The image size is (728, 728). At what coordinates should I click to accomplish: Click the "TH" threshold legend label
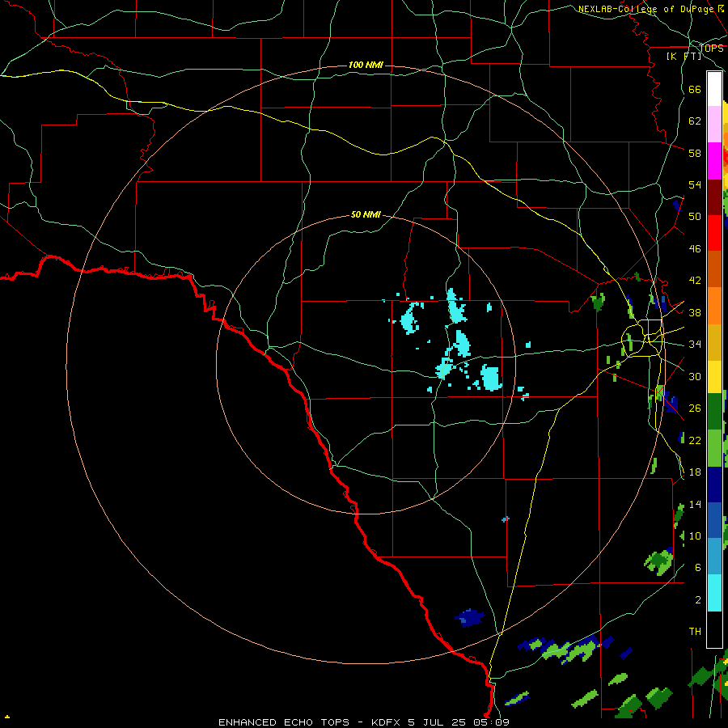pos(695,632)
